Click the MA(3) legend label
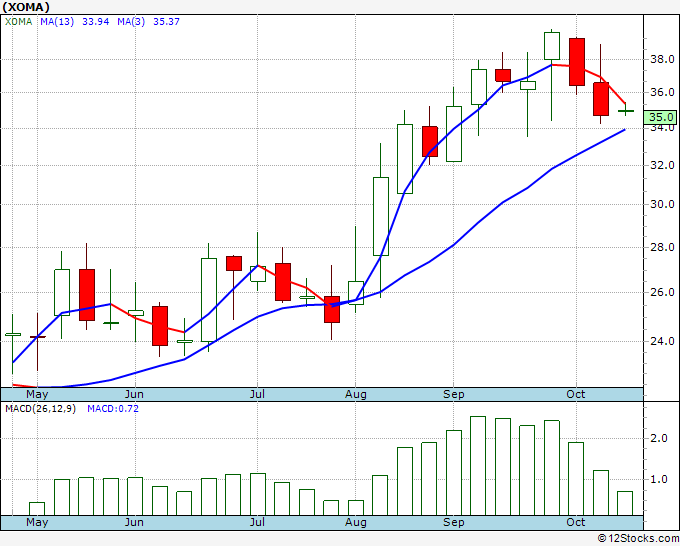The height and width of the screenshot is (546, 680). [x=131, y=22]
